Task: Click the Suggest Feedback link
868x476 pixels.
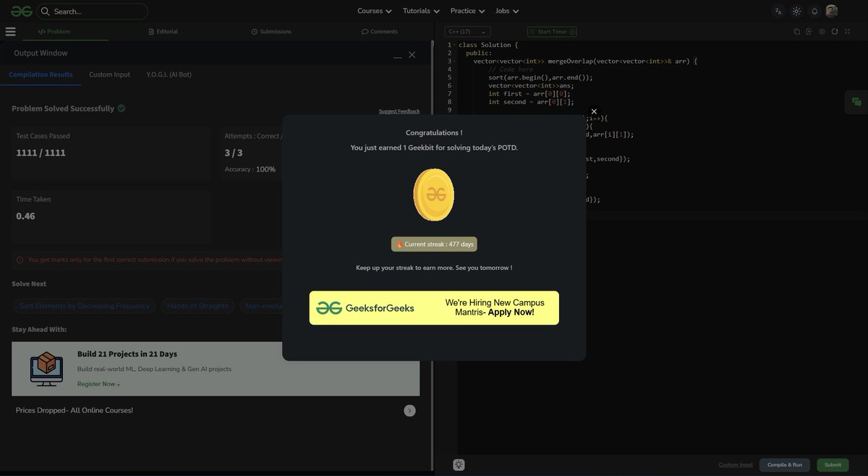Action: 399,111
